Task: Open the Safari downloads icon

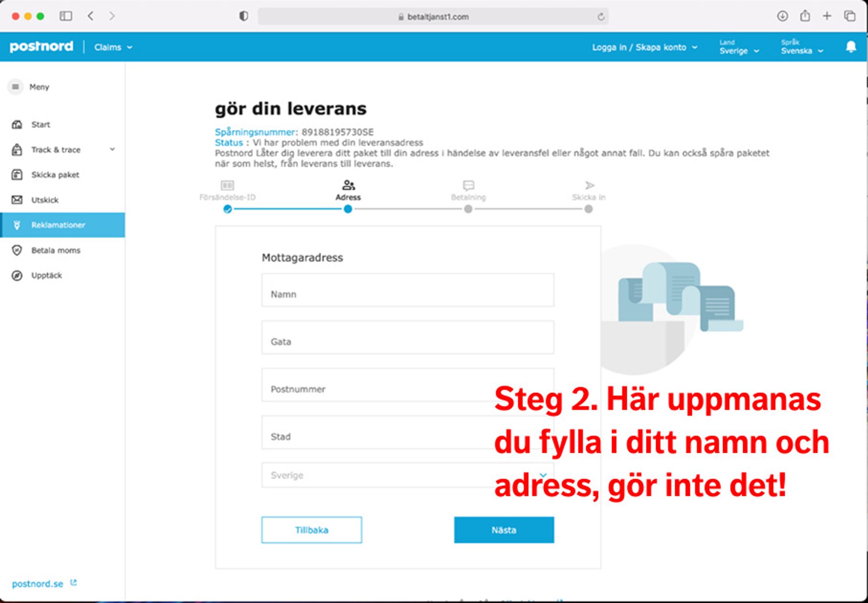Action: click(x=782, y=16)
